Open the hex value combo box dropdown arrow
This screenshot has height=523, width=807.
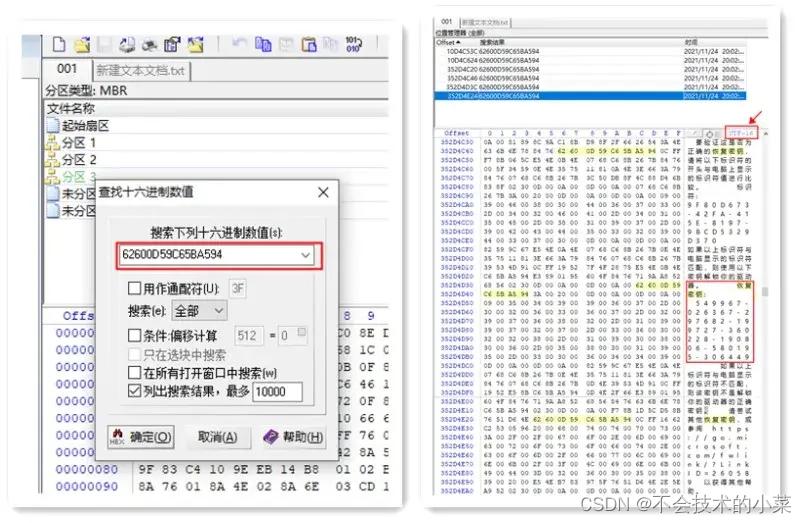[305, 255]
